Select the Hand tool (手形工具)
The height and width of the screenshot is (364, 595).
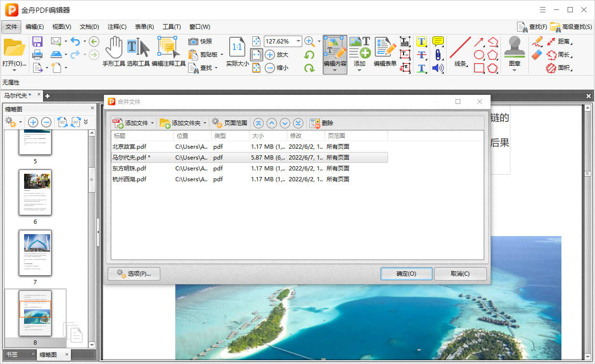click(113, 48)
